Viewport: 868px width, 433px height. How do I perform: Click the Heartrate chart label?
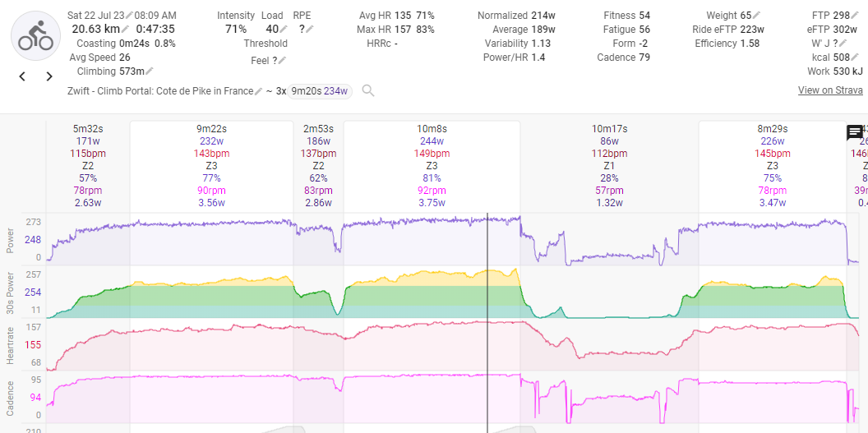[x=9, y=345]
